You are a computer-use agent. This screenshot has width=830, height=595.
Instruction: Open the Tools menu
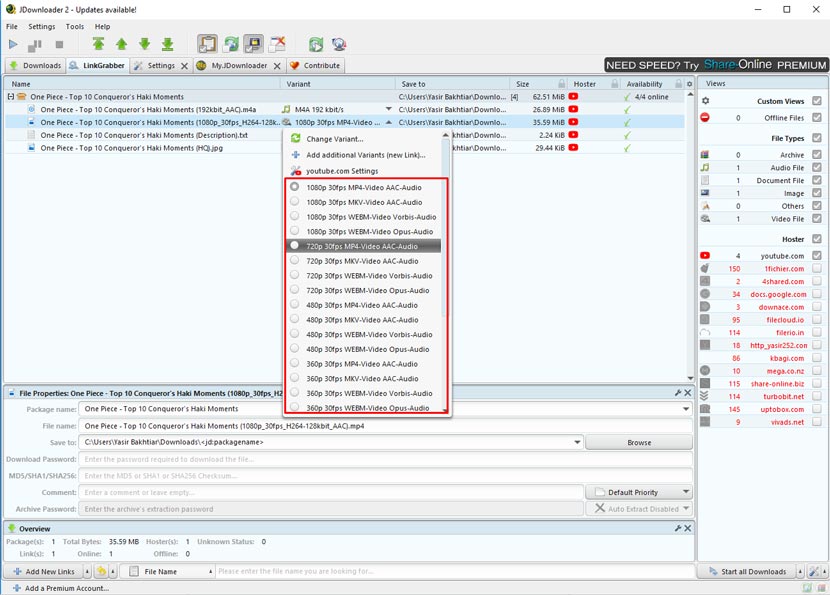[x=75, y=27]
